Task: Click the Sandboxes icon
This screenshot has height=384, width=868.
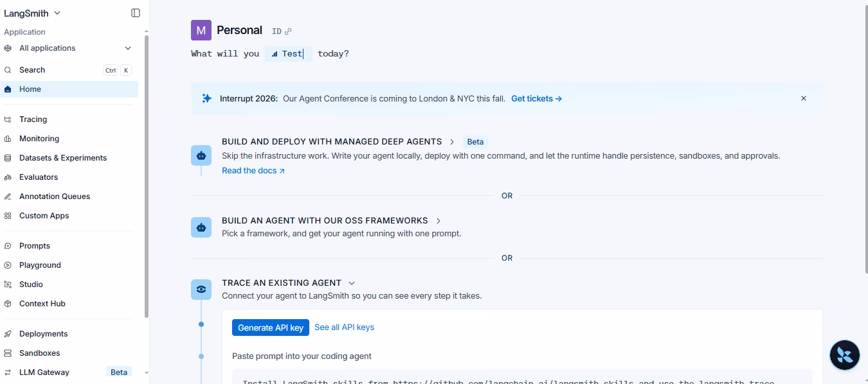Action: [x=8, y=353]
